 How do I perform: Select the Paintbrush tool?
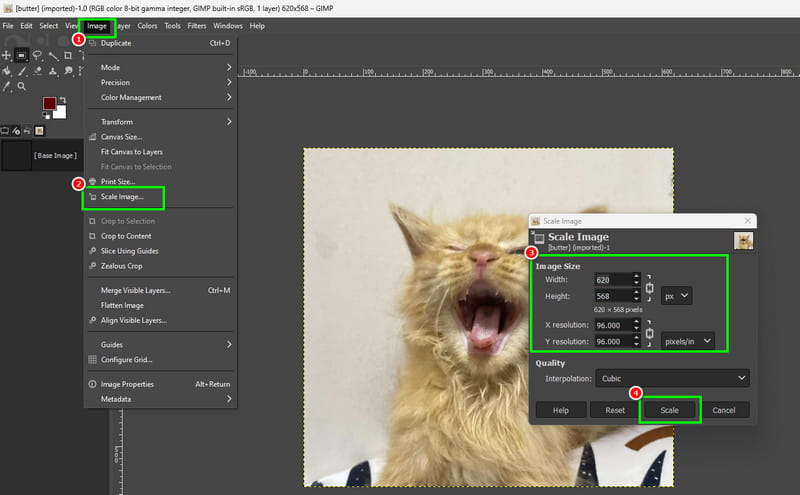pyautogui.click(x=22, y=71)
